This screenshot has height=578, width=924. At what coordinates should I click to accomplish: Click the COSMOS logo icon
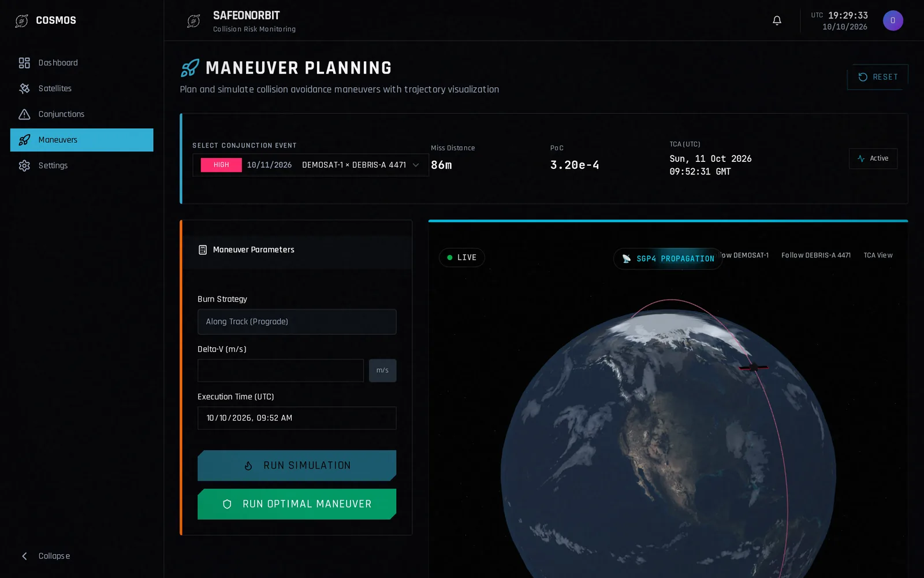pos(22,21)
